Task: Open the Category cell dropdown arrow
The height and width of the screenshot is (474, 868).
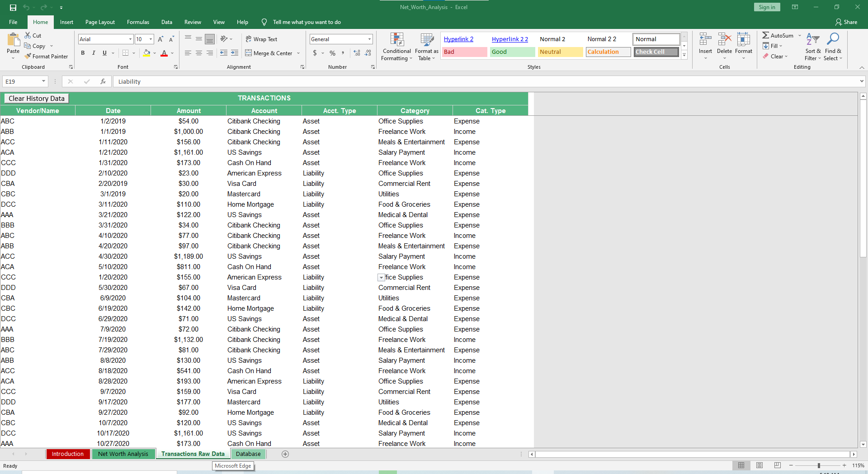Action: tap(381, 278)
